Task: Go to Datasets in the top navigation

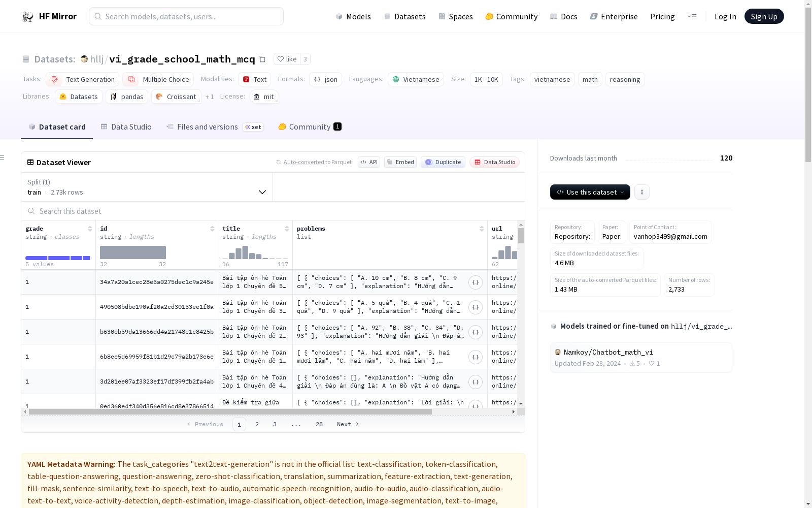Action: [x=404, y=17]
